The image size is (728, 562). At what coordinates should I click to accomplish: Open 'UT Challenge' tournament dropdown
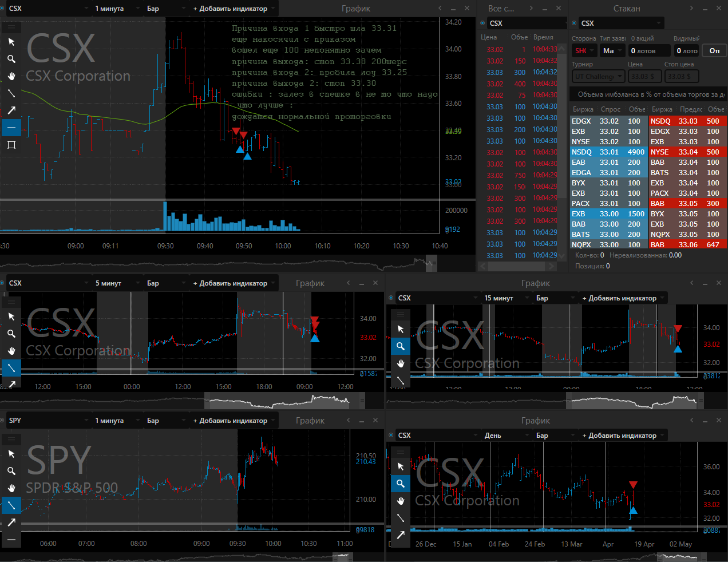click(x=598, y=76)
